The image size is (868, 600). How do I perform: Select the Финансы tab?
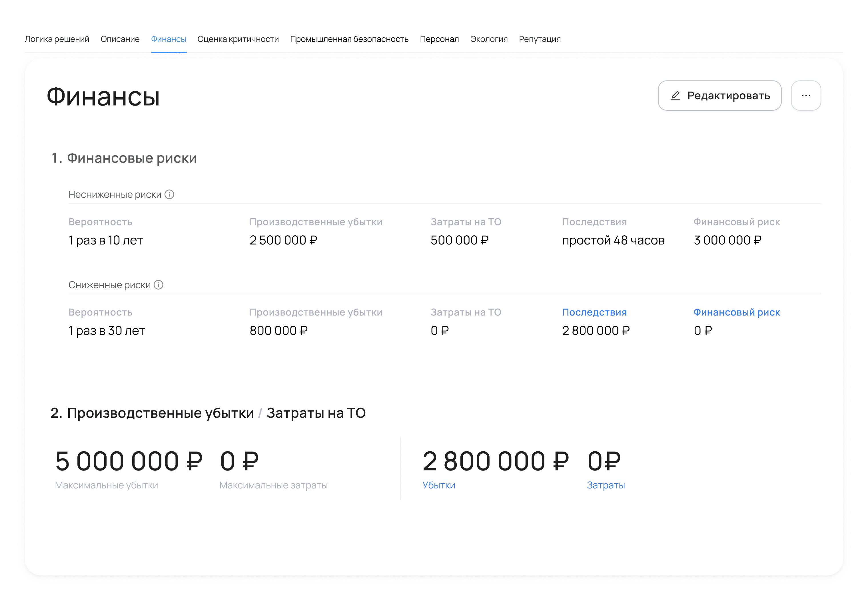coord(168,39)
